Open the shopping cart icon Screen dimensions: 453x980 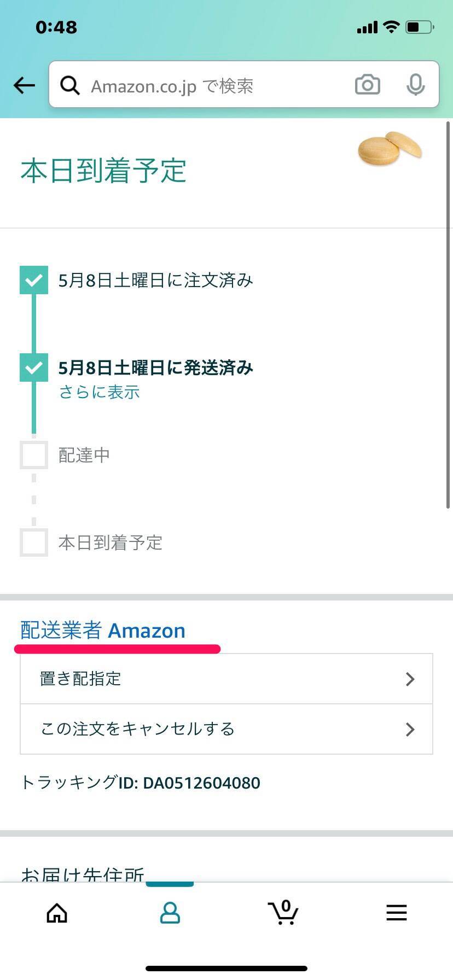283,913
